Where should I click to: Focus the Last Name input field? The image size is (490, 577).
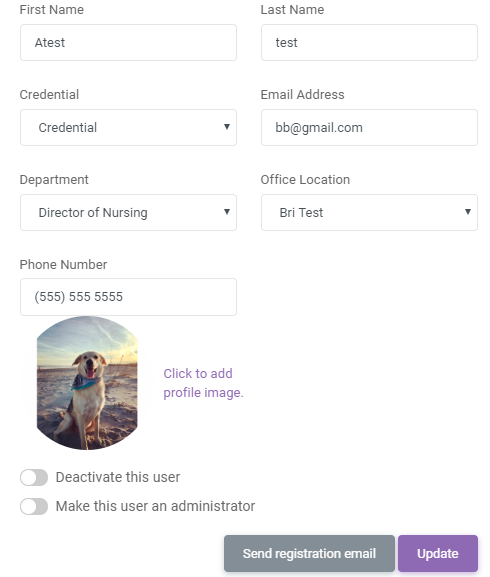(x=369, y=43)
